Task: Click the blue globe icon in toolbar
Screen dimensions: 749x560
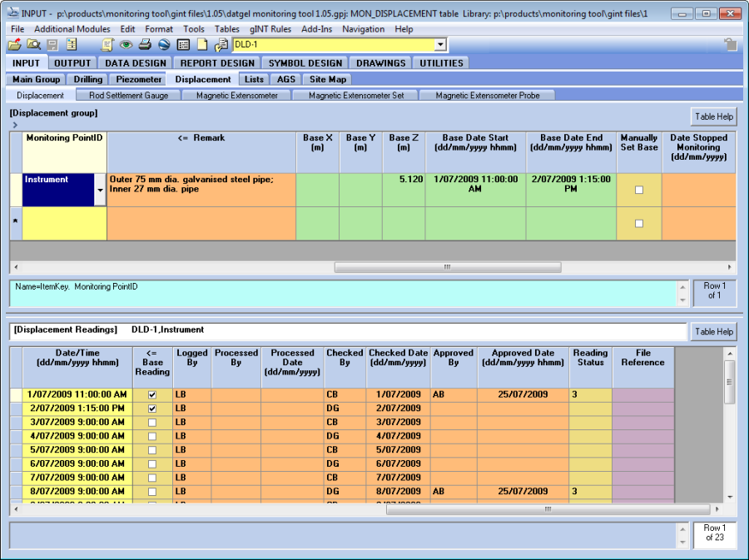Action: click(x=164, y=45)
